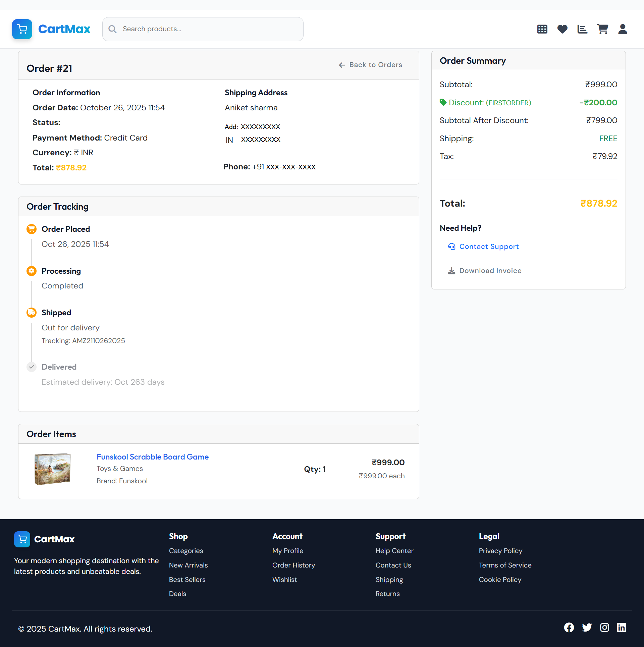Click the Download Invoice button
The height and width of the screenshot is (647, 644).
click(x=485, y=271)
